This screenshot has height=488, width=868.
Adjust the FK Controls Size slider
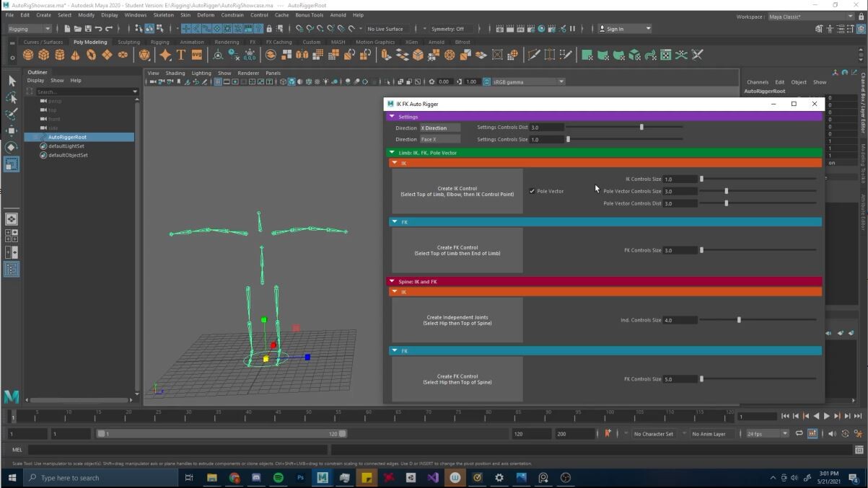(x=701, y=250)
